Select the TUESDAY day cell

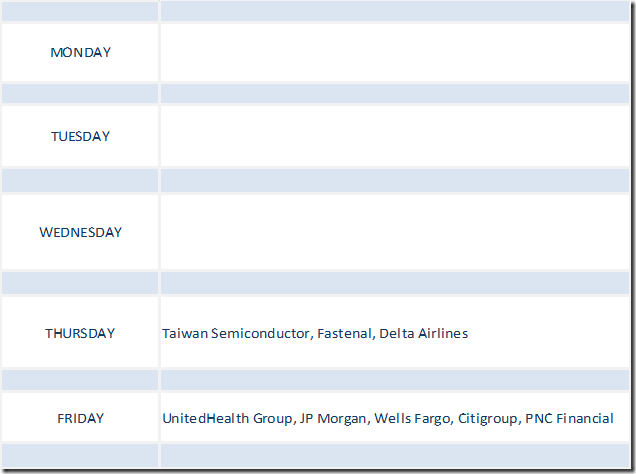(x=80, y=136)
